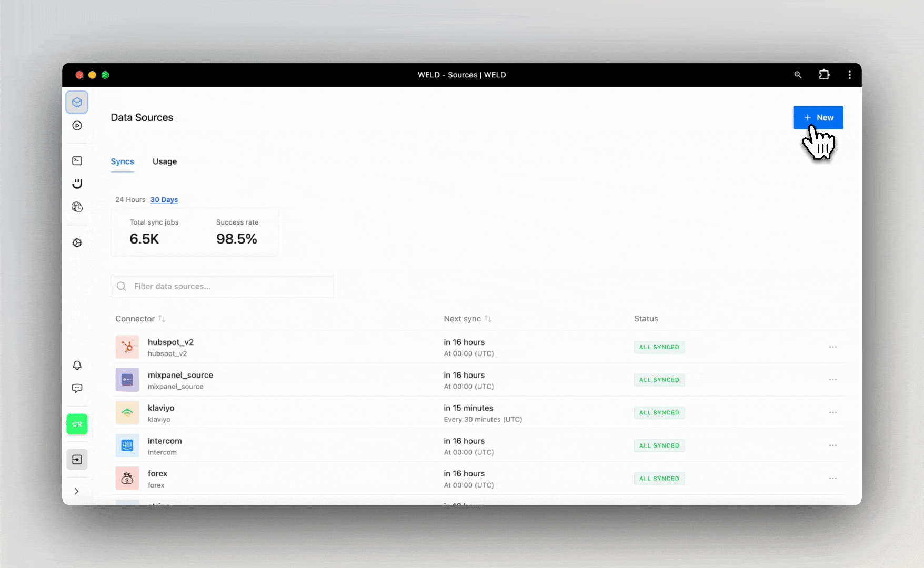This screenshot has width=924, height=568.
Task: Click the hubspot_v2 connector logo
Action: 127,347
